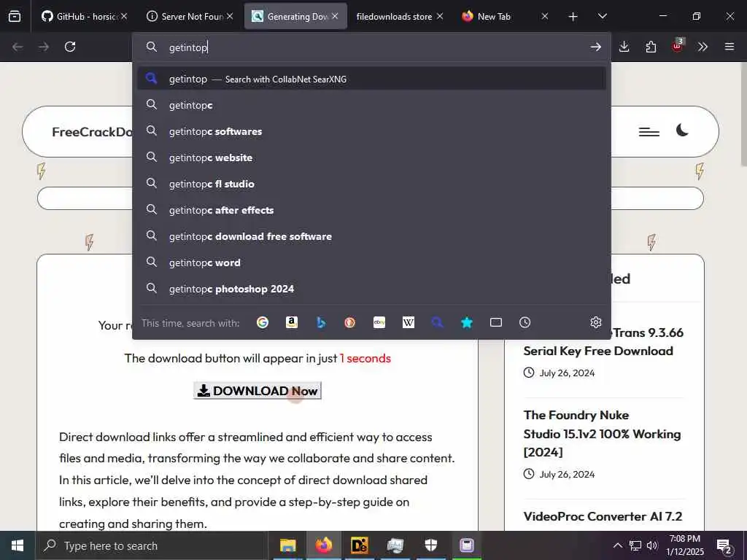Image resolution: width=747 pixels, height=560 pixels.
Task: Click the FreeCrackDo site logo
Action: coord(92,132)
